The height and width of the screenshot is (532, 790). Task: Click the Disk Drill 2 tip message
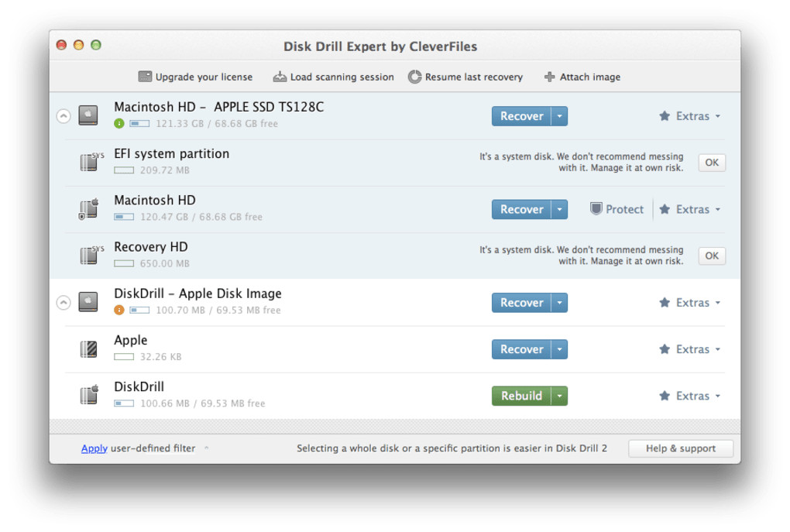pos(452,448)
